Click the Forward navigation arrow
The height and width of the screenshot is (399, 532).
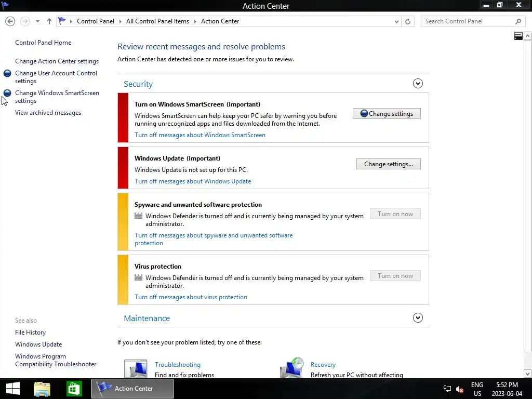pos(25,21)
